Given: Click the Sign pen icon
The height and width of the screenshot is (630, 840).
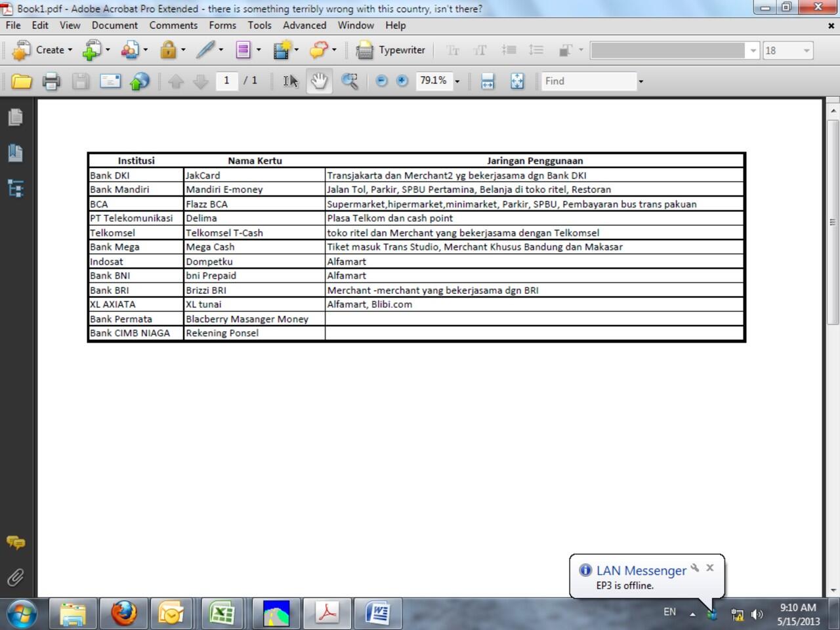Looking at the screenshot, I should click(x=205, y=50).
